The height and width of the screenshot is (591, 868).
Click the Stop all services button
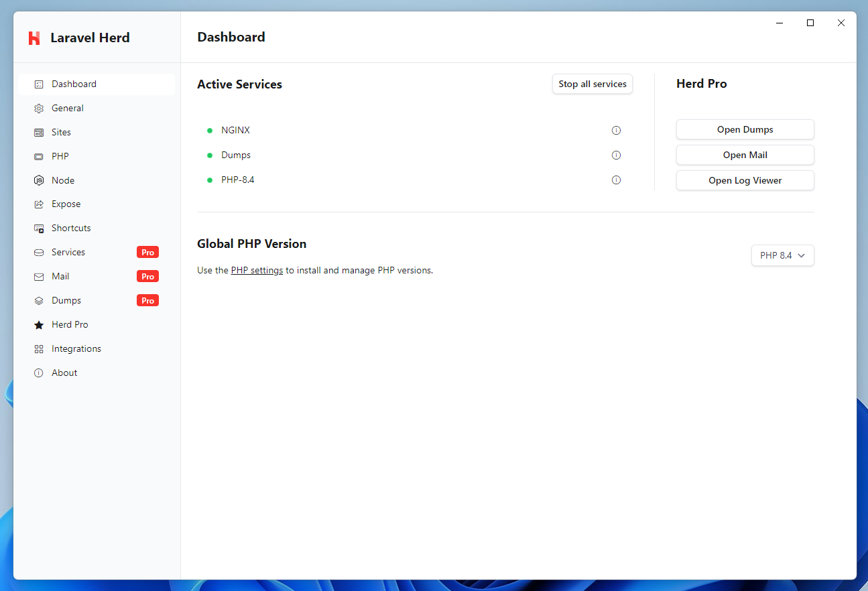(592, 84)
